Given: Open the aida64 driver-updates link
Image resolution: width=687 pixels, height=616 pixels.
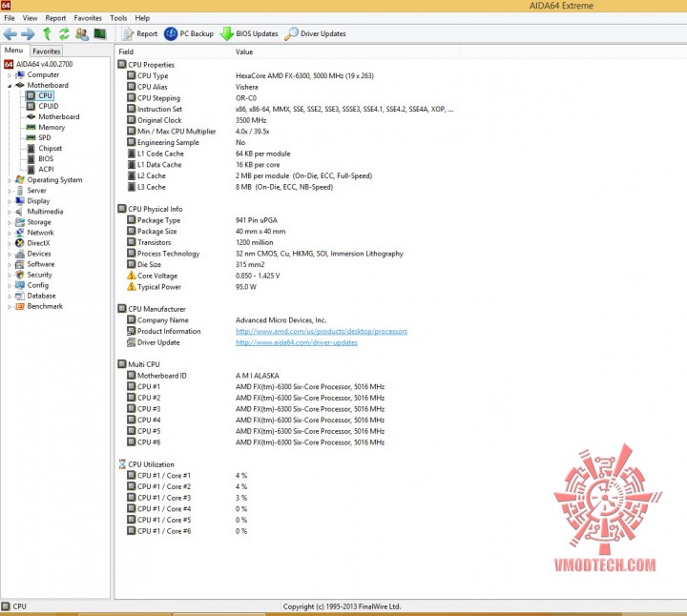Looking at the screenshot, I should [296, 342].
